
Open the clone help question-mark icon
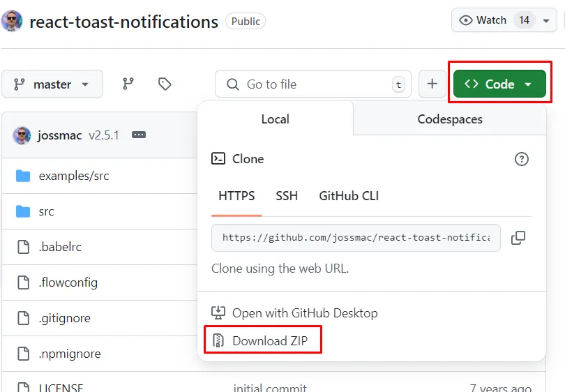[521, 159]
